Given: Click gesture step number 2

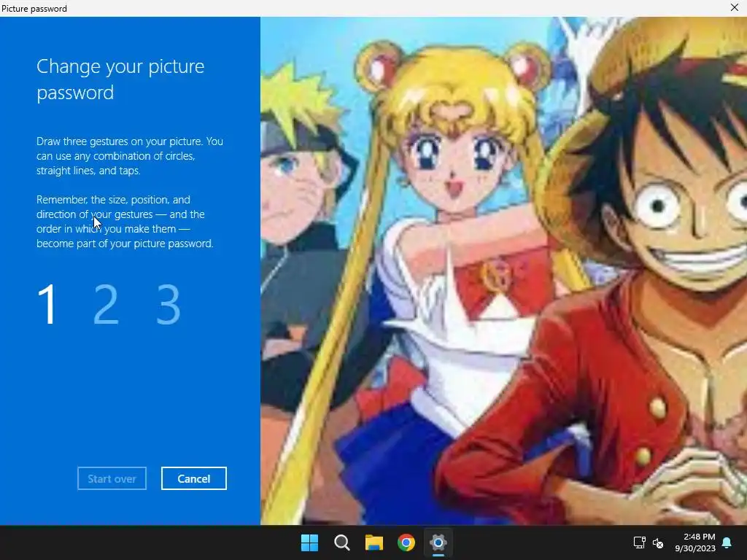Looking at the screenshot, I should pyautogui.click(x=106, y=304).
